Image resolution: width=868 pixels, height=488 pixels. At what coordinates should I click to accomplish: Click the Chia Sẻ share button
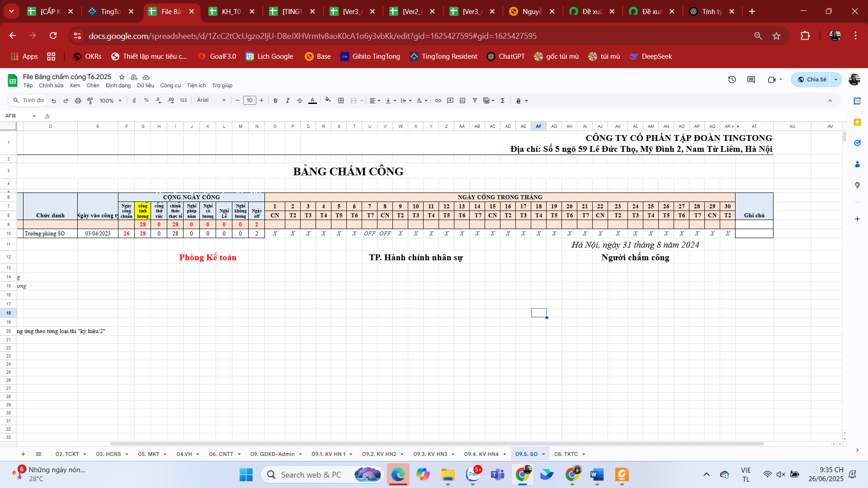pyautogui.click(x=812, y=80)
